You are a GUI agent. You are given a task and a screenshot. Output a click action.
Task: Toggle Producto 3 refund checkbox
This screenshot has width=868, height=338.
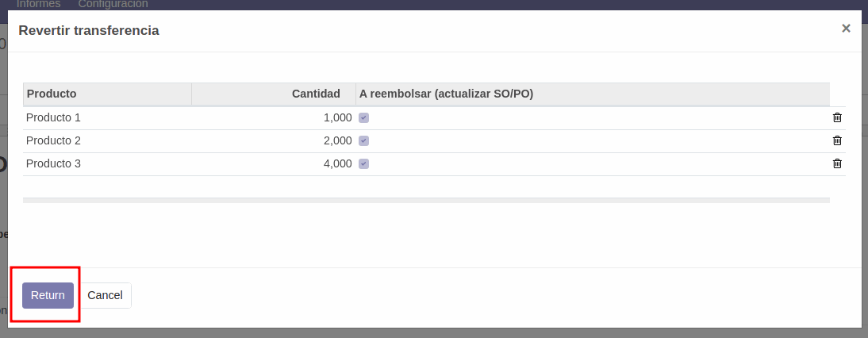[x=363, y=163]
